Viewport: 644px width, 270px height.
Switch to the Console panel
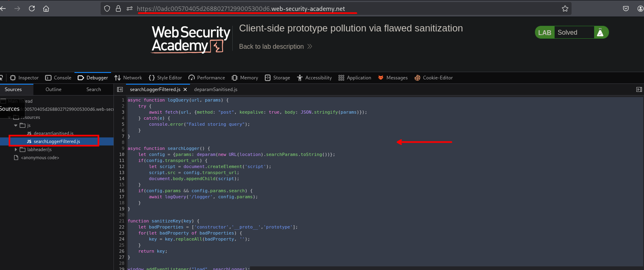[58, 78]
